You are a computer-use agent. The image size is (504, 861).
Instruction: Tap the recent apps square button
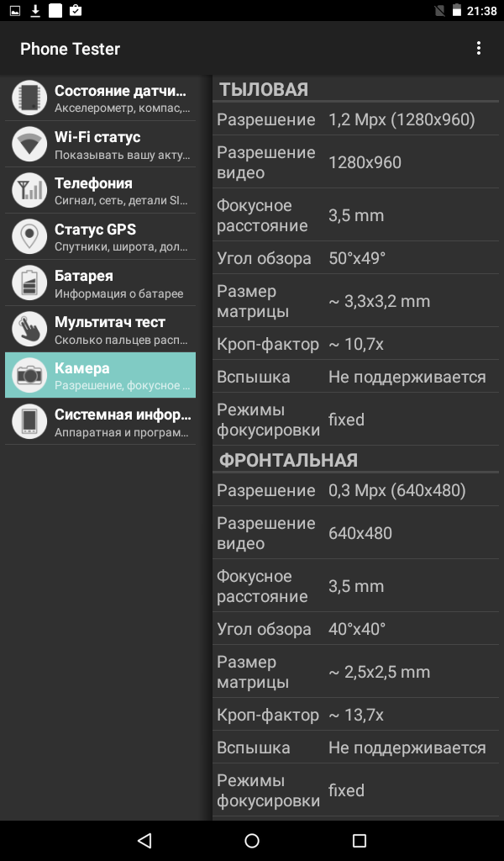click(x=360, y=840)
